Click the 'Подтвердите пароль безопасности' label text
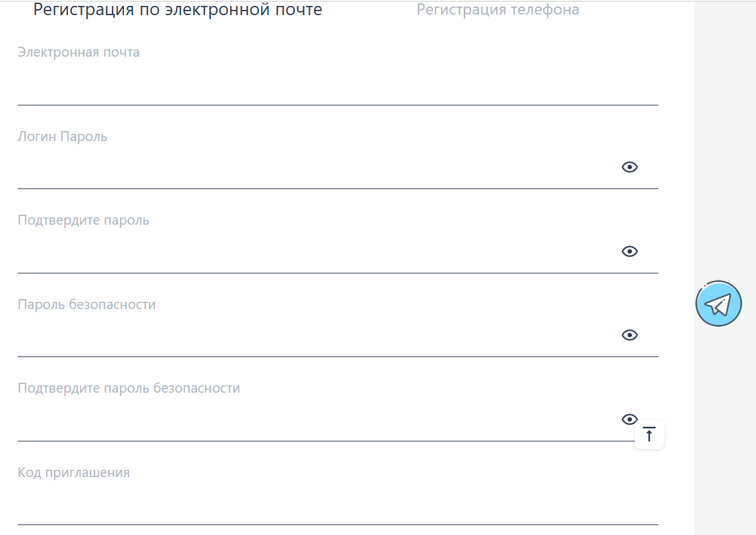 [129, 388]
